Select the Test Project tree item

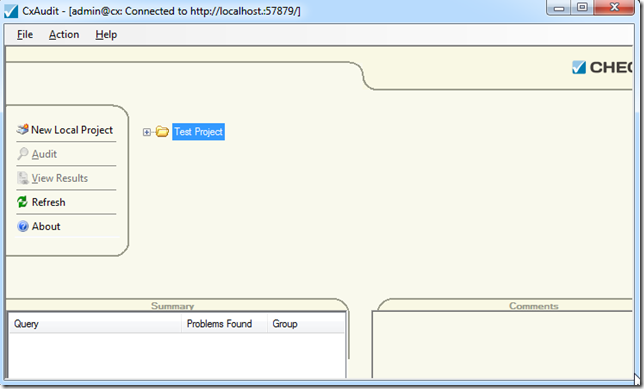(198, 131)
